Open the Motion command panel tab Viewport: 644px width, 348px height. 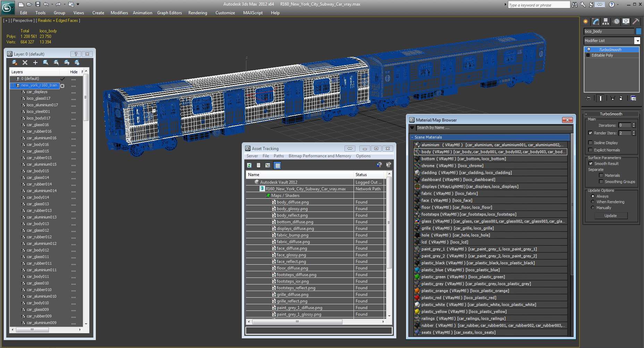point(616,22)
